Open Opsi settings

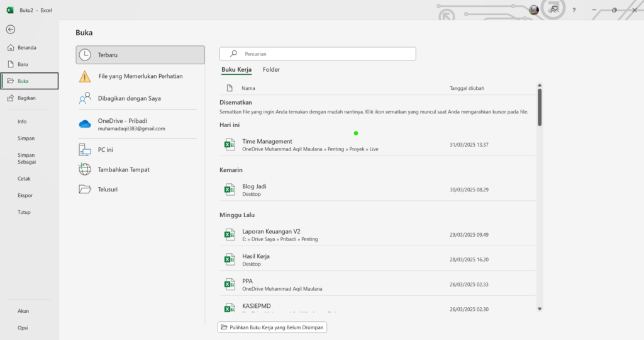(x=23, y=327)
